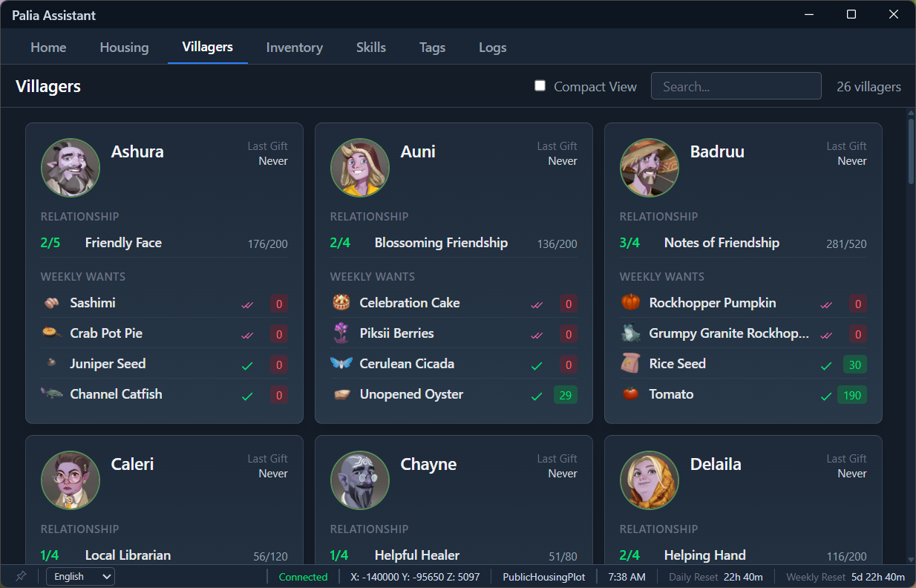
Task: Click Tomato count badge 190
Action: tap(852, 395)
